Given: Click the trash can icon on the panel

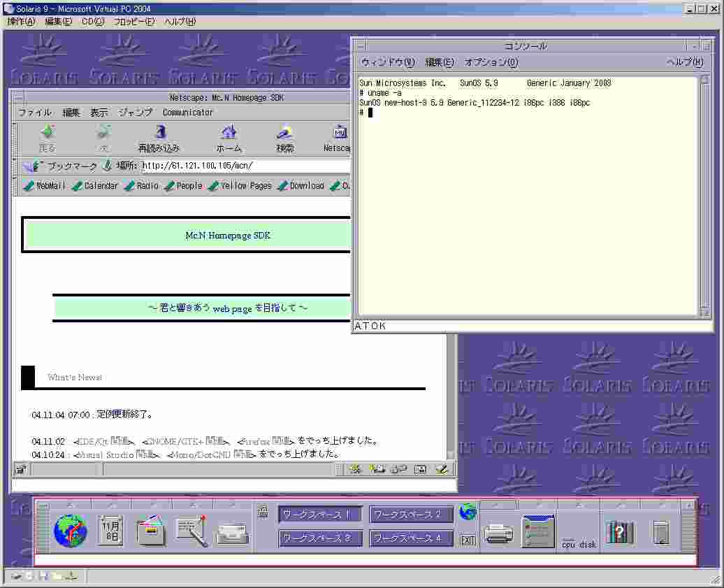Looking at the screenshot, I should (660, 533).
